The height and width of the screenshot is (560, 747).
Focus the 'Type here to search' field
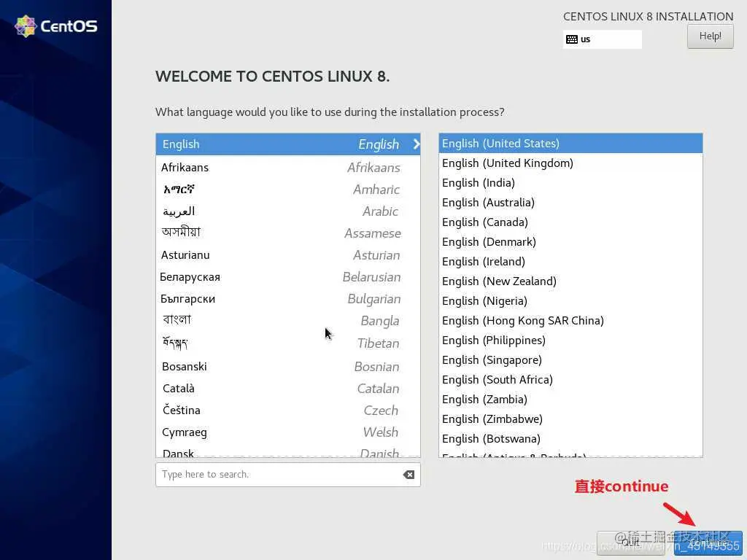point(287,474)
